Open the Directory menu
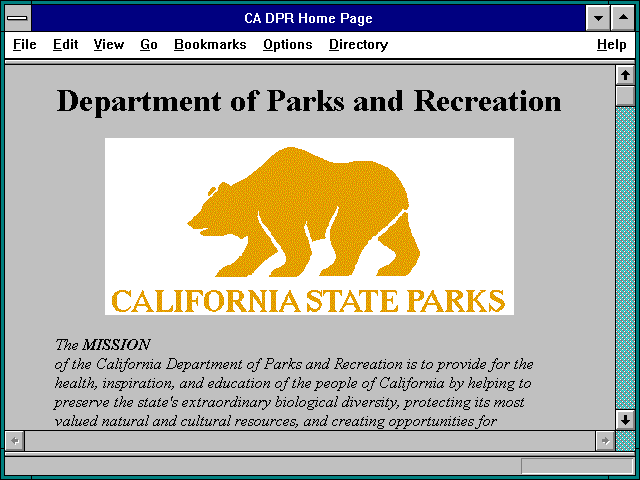Image resolution: width=640 pixels, height=480 pixels. pos(358,44)
